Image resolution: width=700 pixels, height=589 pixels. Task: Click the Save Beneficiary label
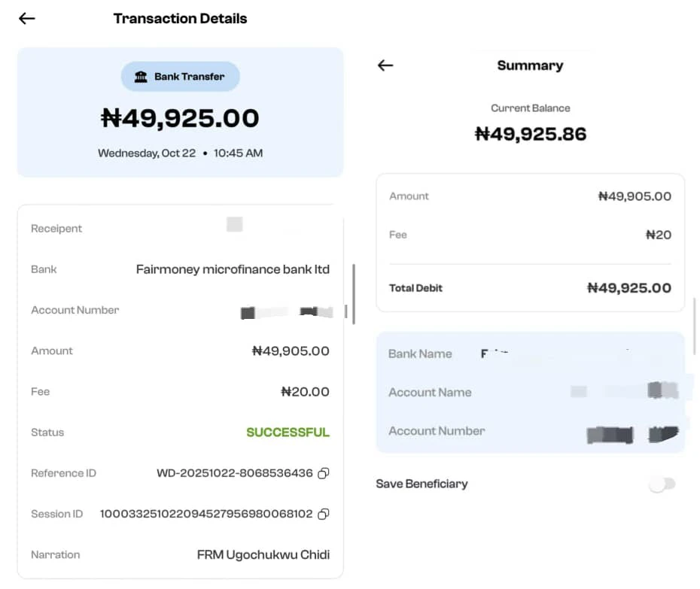tap(422, 484)
